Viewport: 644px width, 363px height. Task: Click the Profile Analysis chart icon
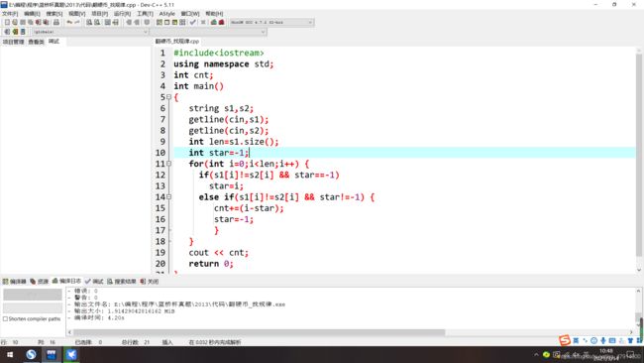pos(214,22)
